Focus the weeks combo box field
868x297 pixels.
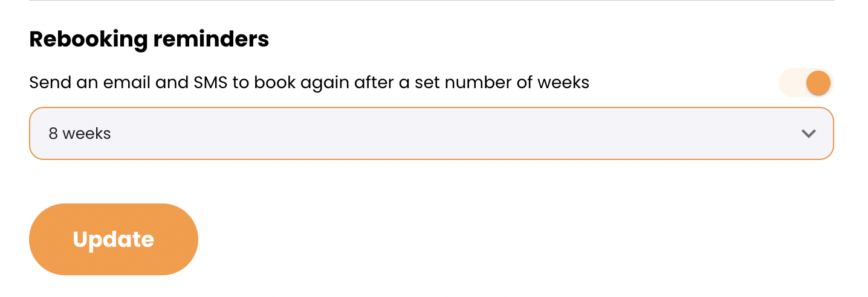pos(431,133)
